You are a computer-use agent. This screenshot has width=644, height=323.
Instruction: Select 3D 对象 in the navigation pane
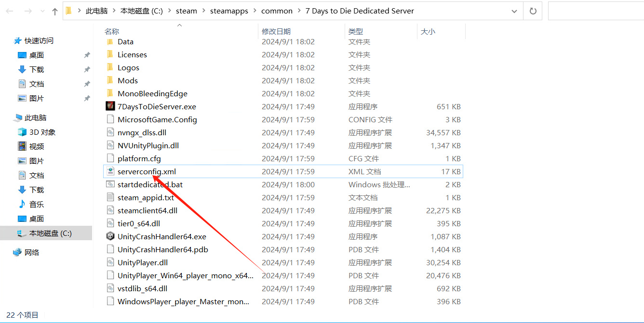coord(42,132)
